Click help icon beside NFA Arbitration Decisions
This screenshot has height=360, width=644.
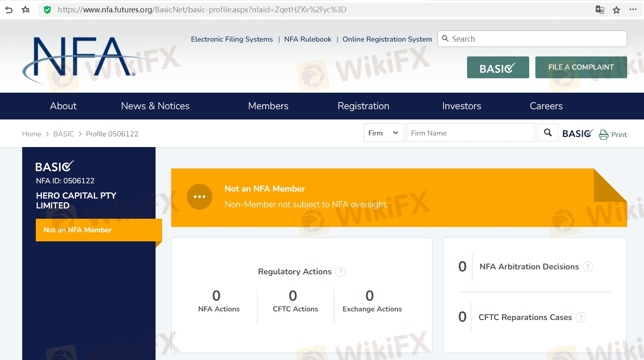pyautogui.click(x=588, y=267)
